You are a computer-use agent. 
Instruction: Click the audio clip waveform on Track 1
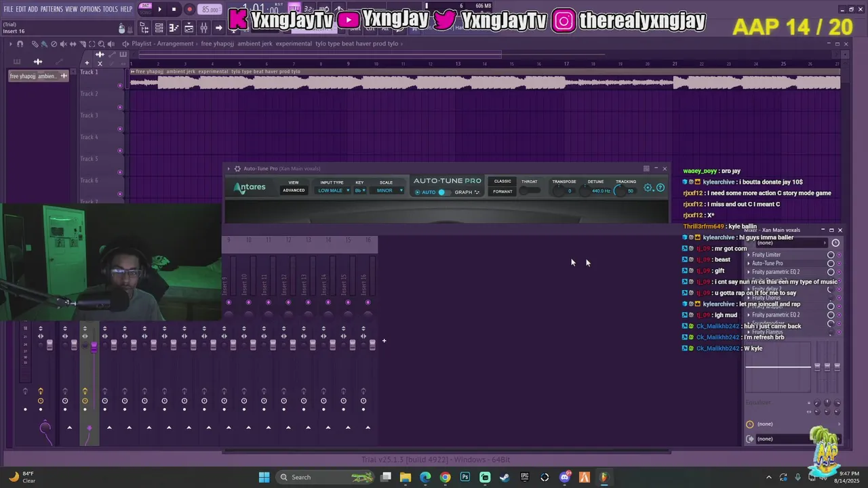[485, 83]
